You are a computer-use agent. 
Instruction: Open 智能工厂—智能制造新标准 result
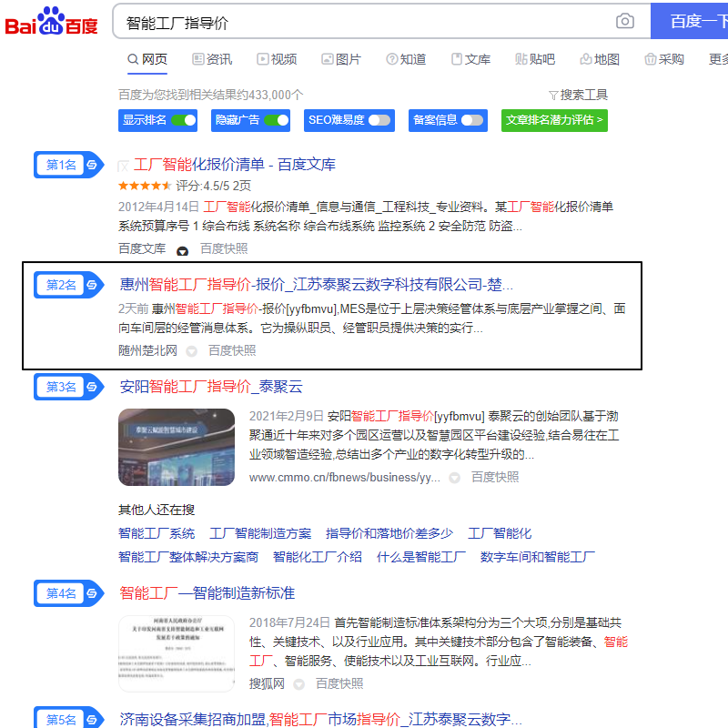point(207,593)
